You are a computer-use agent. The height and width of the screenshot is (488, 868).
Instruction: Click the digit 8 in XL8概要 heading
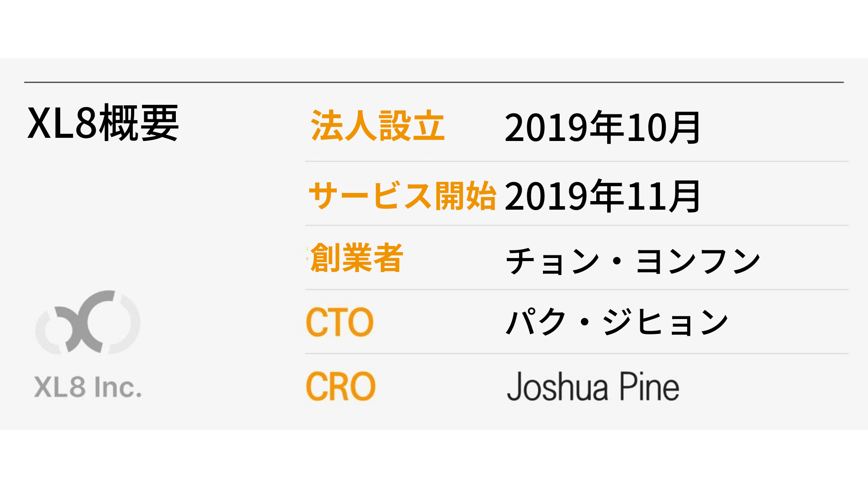(x=86, y=123)
